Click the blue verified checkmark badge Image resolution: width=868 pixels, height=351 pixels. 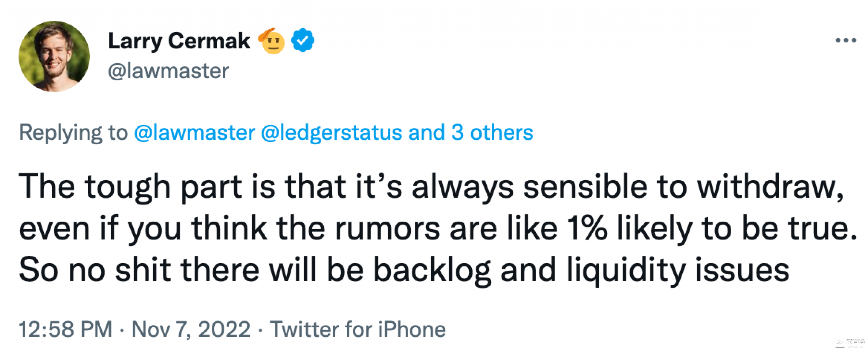point(303,40)
